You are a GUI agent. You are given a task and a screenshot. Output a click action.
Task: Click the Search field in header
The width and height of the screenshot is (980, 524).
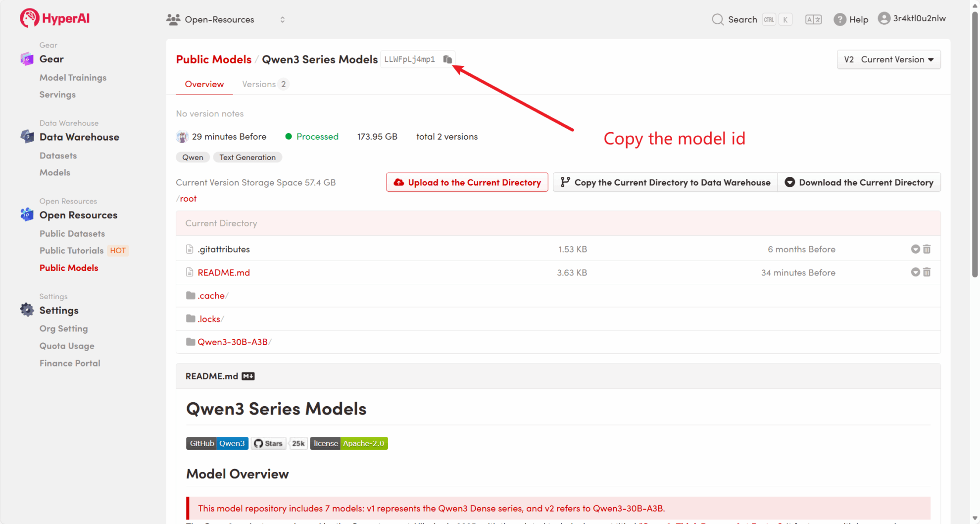735,19
